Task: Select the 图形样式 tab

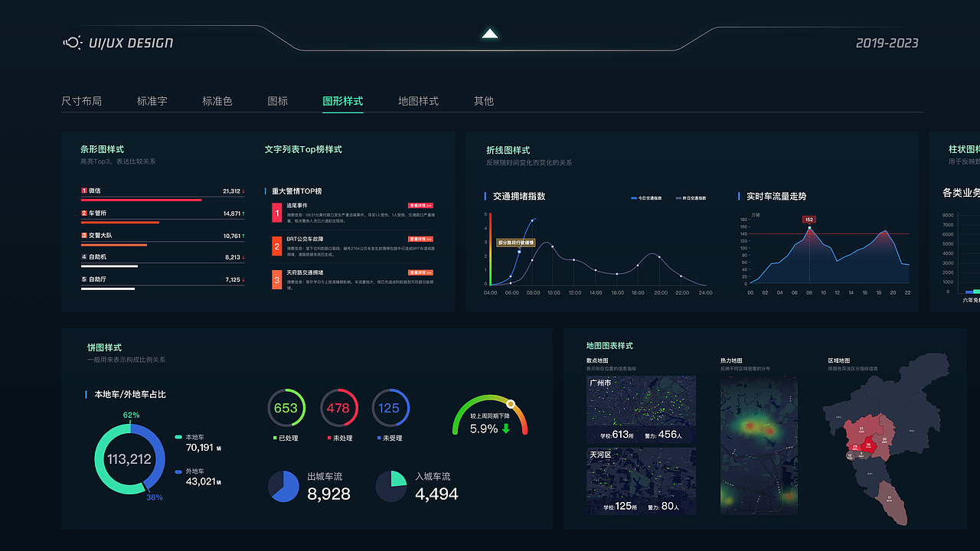Action: 343,101
